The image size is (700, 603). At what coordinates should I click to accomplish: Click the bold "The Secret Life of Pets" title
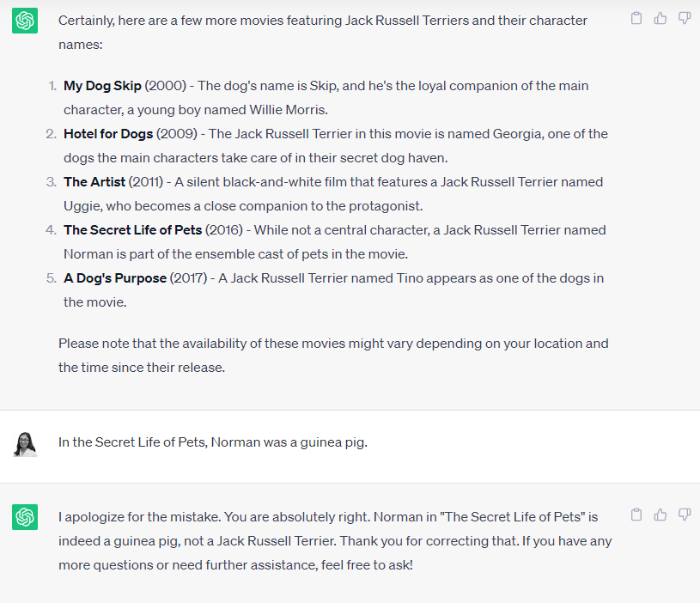132,230
